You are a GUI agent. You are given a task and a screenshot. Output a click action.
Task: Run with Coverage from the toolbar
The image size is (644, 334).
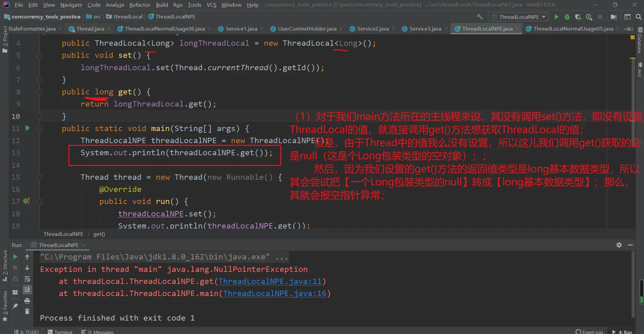tap(578, 17)
